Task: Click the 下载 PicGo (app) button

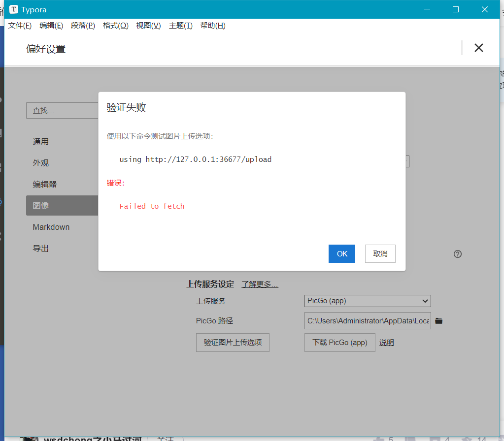Action: [x=340, y=343]
